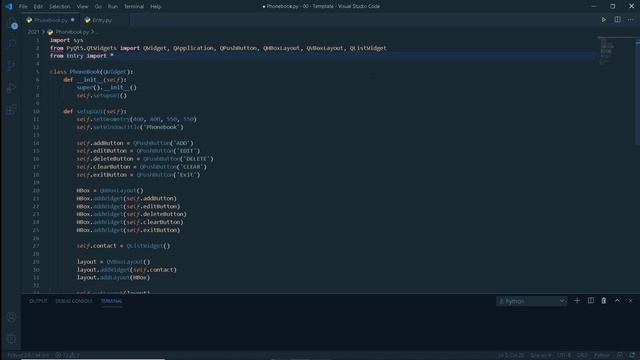The image size is (640, 360).
Task: Click 'from Entry import *' line
Action: [x=82, y=56]
